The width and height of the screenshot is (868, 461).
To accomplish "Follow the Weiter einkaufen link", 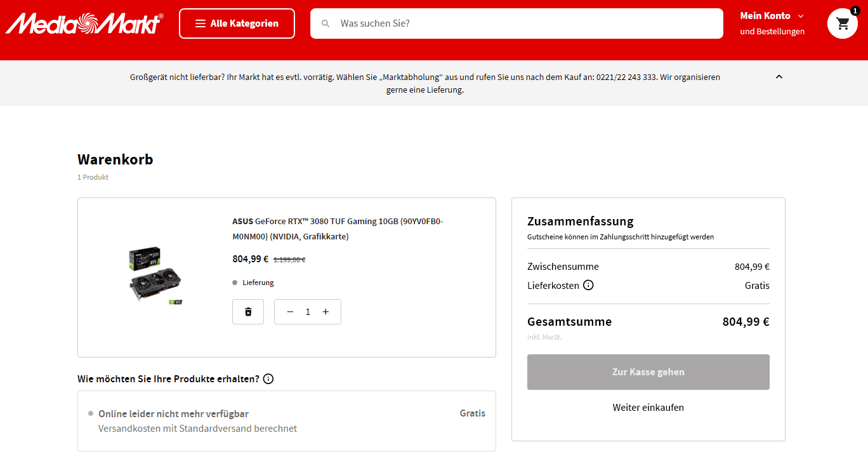I will (x=648, y=408).
